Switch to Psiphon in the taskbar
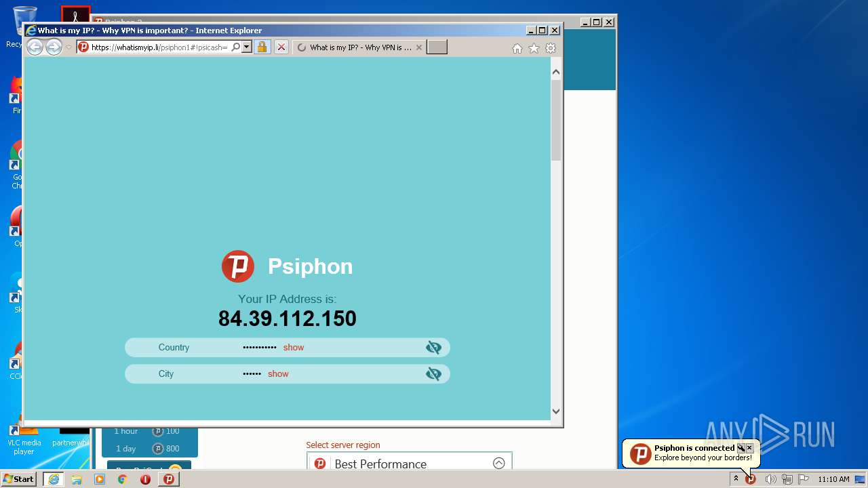 coord(169,479)
